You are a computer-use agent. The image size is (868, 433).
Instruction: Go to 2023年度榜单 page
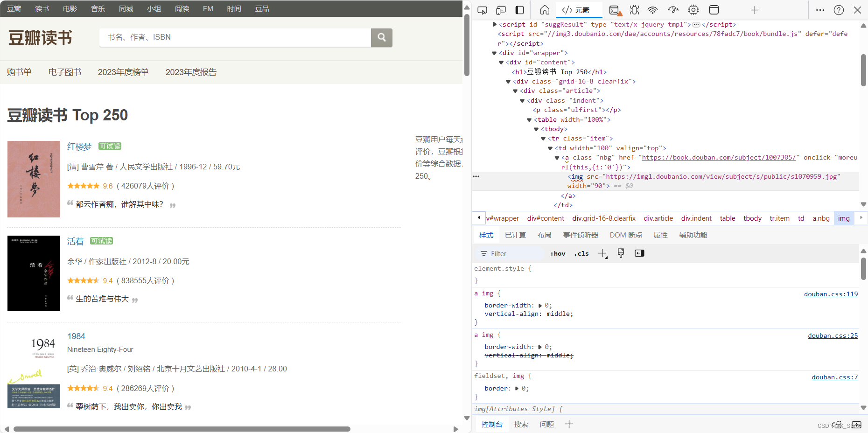123,72
